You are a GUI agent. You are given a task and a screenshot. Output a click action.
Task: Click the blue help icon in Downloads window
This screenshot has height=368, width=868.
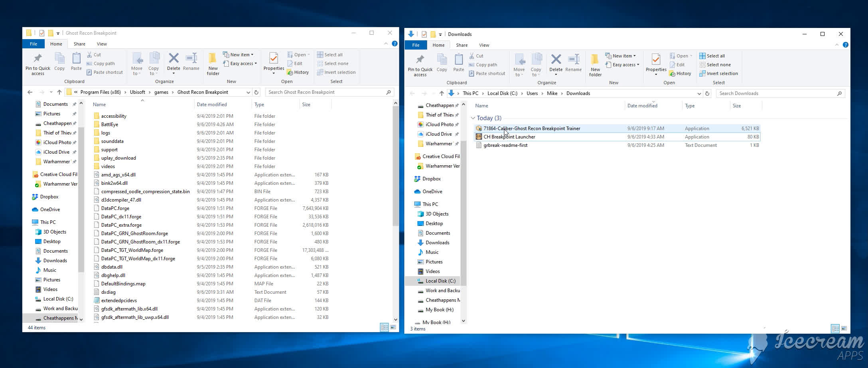(x=845, y=45)
